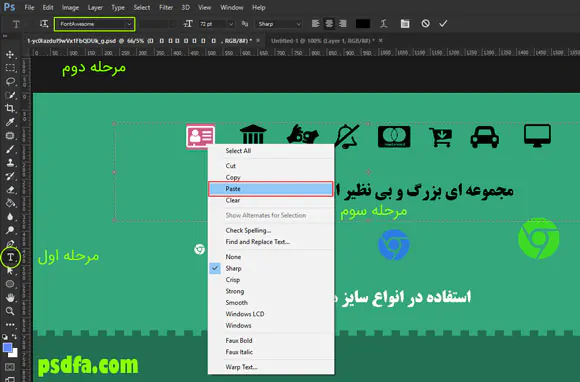
Task: Align text right
Action: pos(343,24)
